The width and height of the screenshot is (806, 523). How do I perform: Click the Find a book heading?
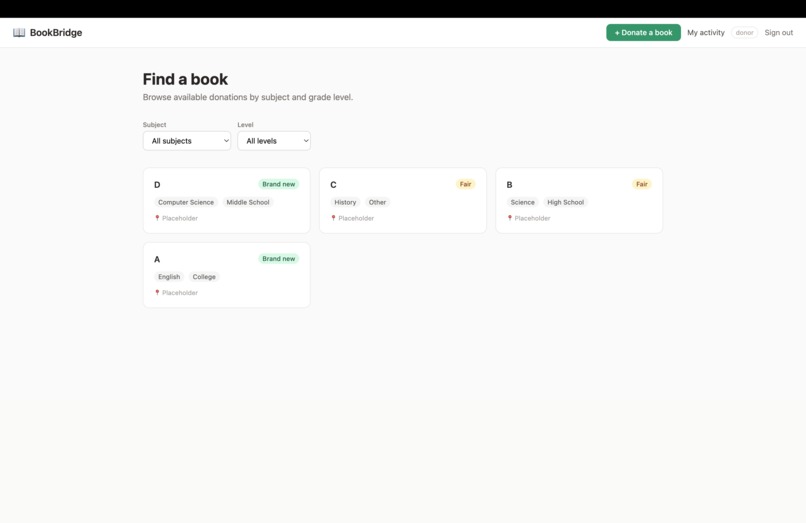click(x=185, y=79)
